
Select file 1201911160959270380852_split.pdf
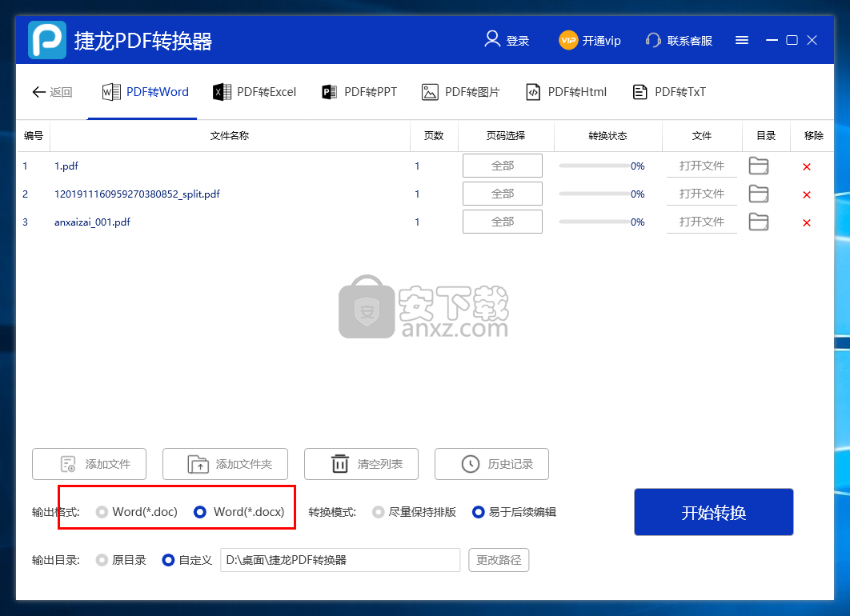tap(137, 194)
